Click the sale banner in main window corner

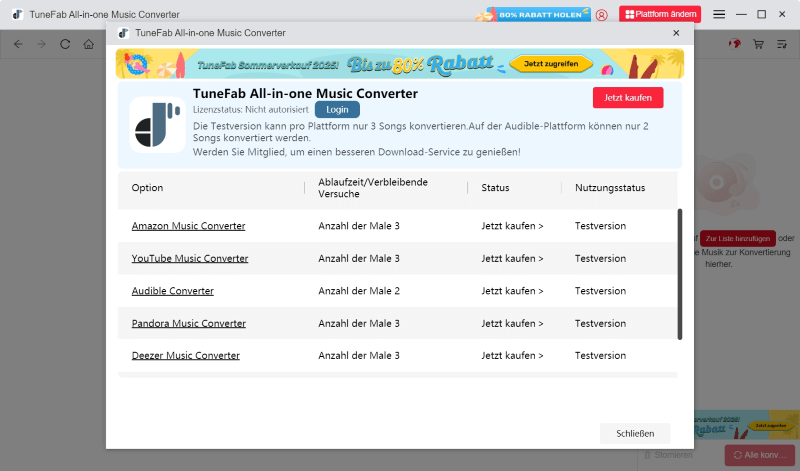click(x=747, y=425)
